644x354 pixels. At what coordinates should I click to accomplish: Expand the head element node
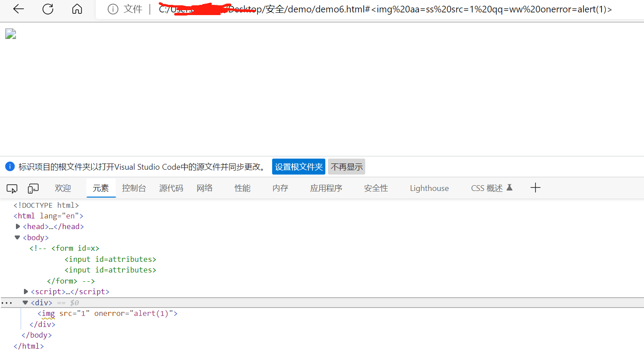pyautogui.click(x=18, y=226)
